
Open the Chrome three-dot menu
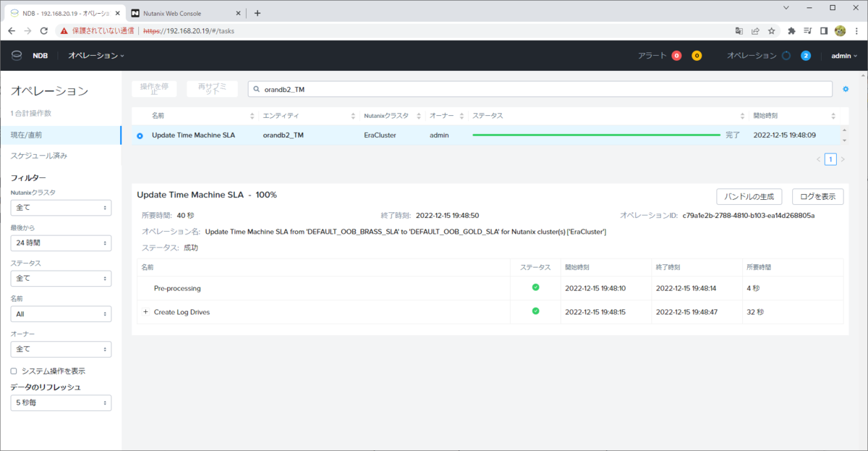coord(856,31)
